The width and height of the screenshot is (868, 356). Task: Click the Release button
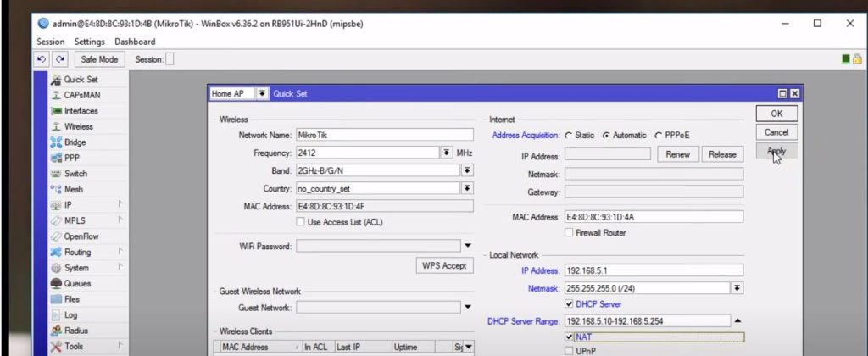click(x=722, y=154)
